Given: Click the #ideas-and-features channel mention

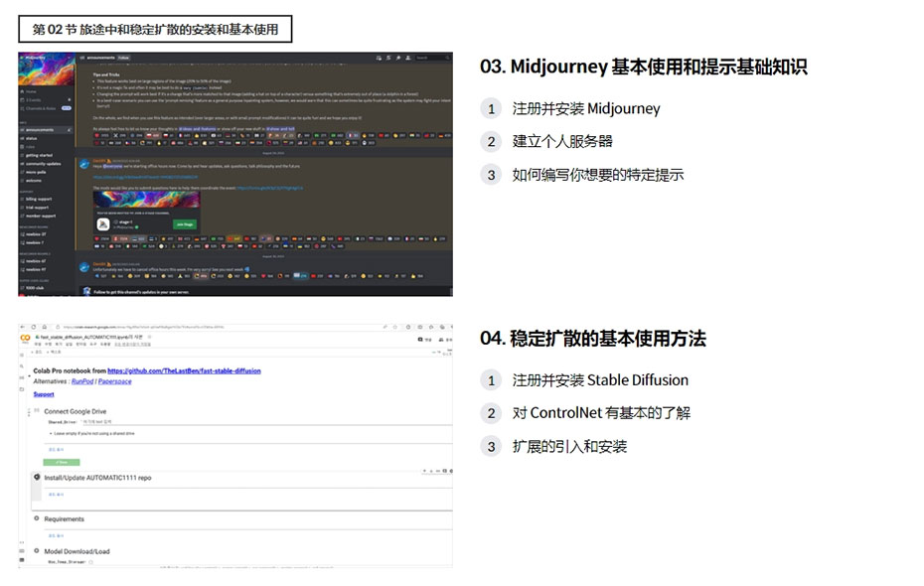Looking at the screenshot, I should 198,129.
